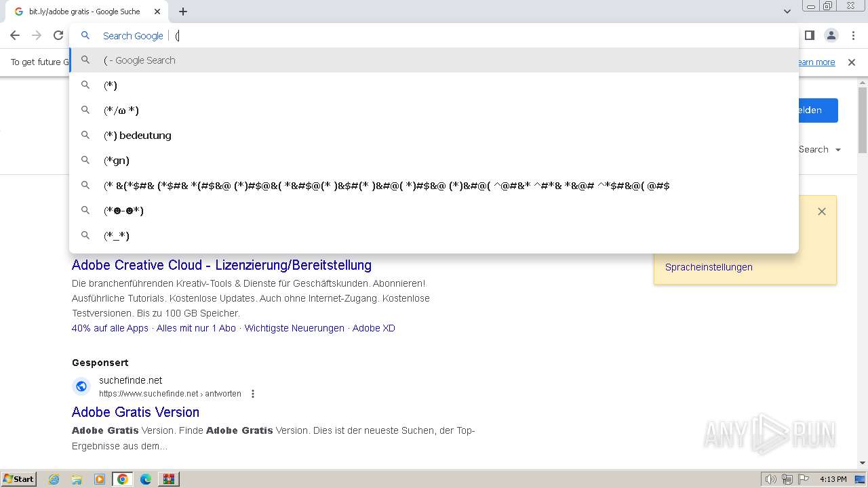Viewport: 868px width, 488px height.
Task: Open the Chrome profile avatar menu
Action: click(x=831, y=35)
